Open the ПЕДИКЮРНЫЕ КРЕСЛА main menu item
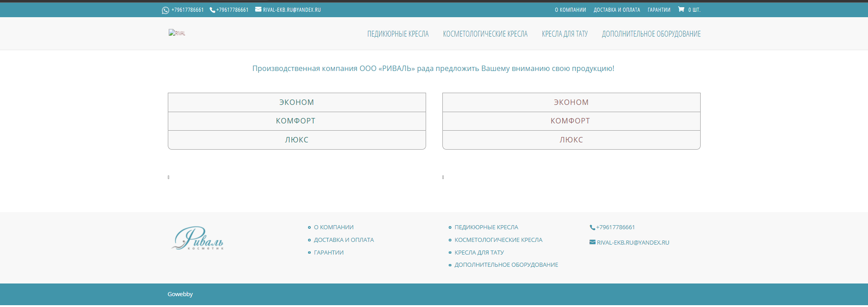The height and width of the screenshot is (307, 868). [x=398, y=34]
